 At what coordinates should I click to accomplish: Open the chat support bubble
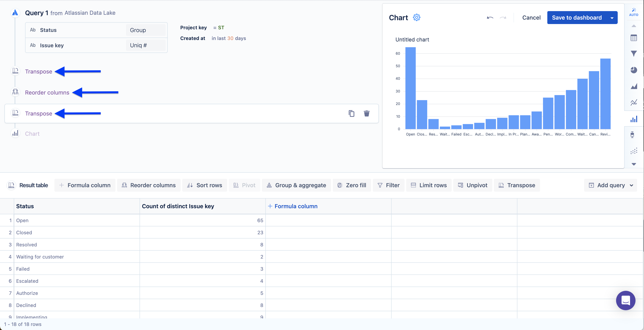(626, 300)
